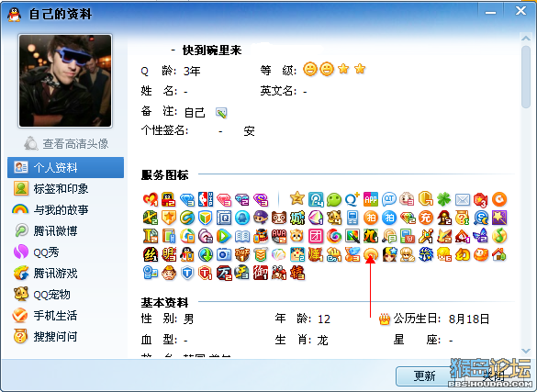Click the house icon in service icons
Screen dimensions: 537x392
coord(499,254)
